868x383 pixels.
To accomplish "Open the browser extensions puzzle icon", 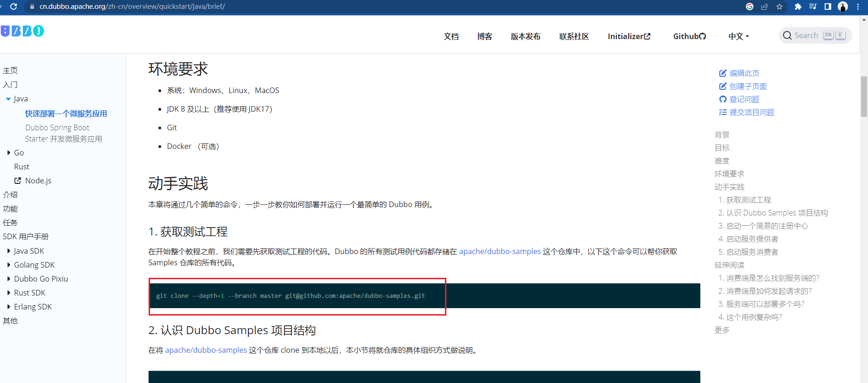I will pos(798,7).
